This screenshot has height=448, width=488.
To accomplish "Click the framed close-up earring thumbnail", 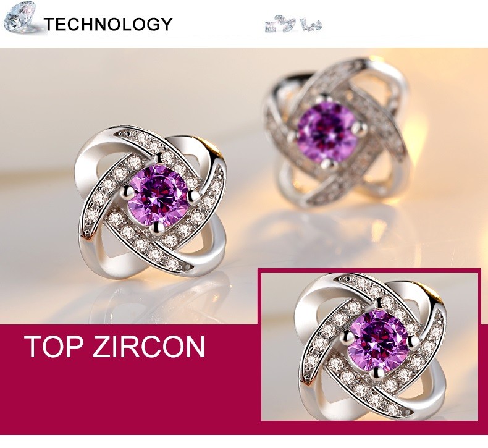I will point(369,346).
